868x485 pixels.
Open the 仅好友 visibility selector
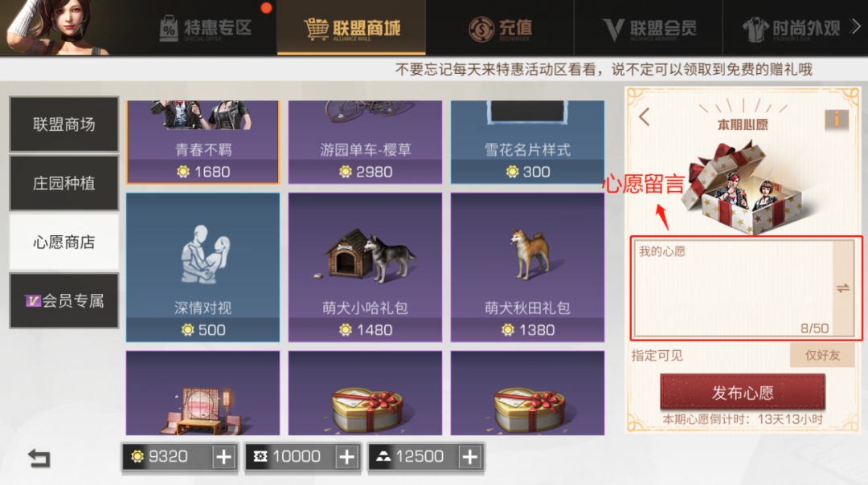[822, 355]
